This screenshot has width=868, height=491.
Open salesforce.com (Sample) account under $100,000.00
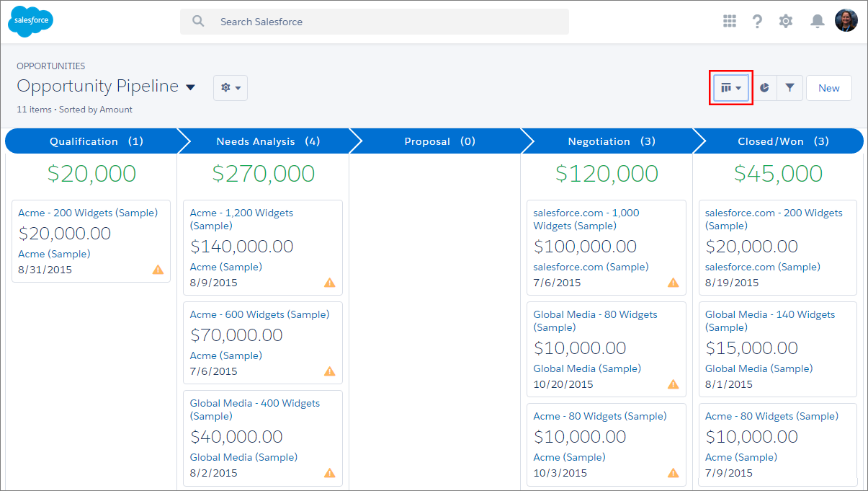591,267
